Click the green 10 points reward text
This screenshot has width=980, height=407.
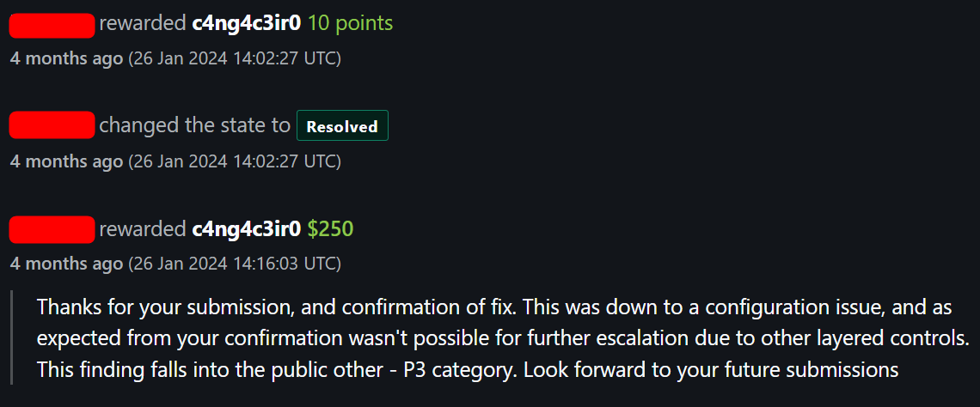pyautogui.click(x=350, y=23)
